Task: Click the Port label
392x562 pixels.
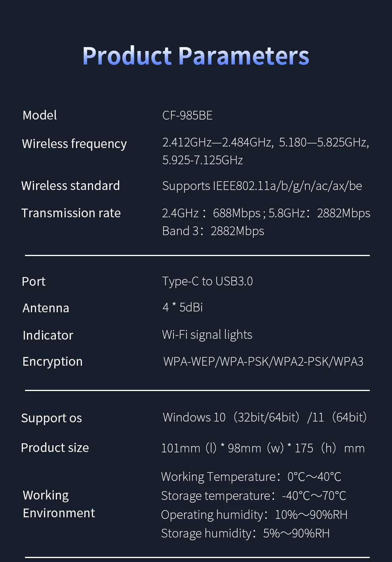Action: 34,281
